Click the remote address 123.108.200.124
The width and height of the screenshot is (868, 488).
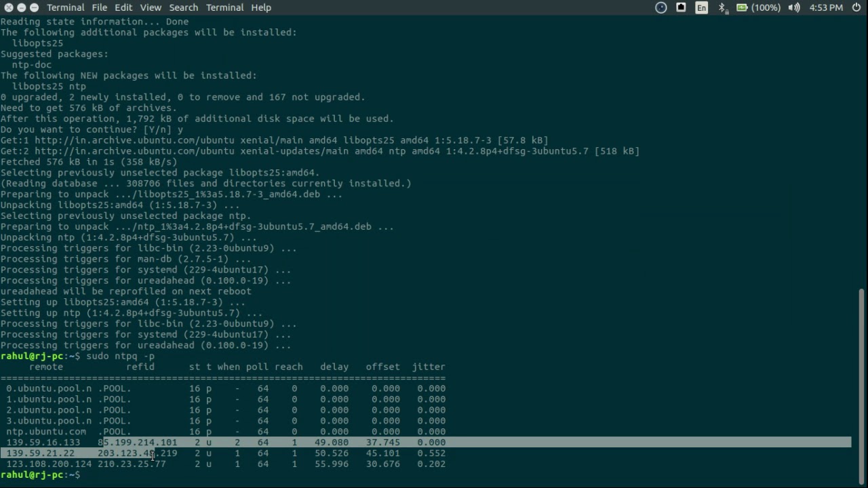[49, 464]
